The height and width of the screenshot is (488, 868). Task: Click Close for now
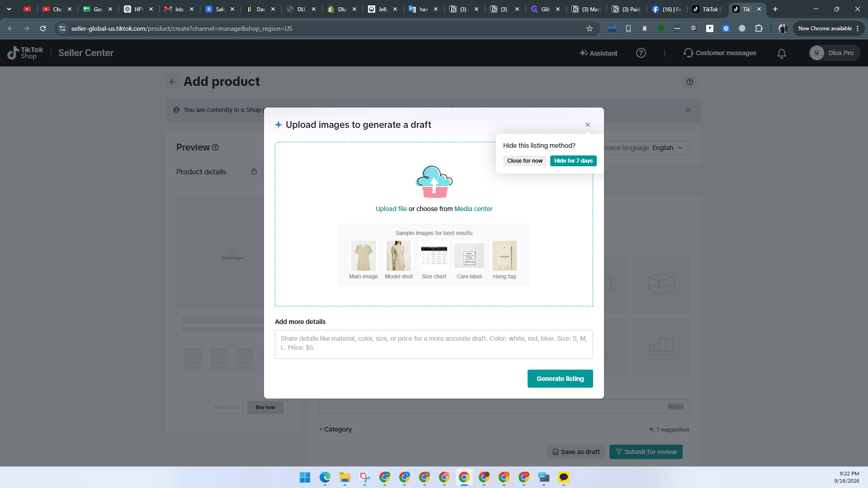pyautogui.click(x=525, y=161)
